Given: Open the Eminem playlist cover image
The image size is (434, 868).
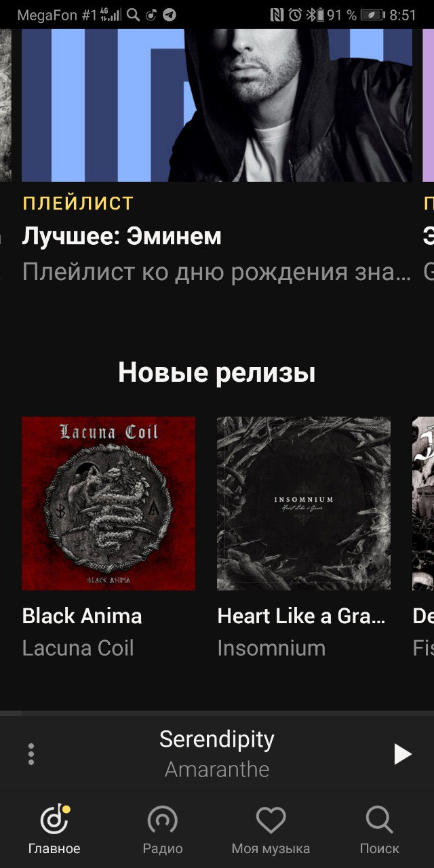Looking at the screenshot, I should 217,105.
